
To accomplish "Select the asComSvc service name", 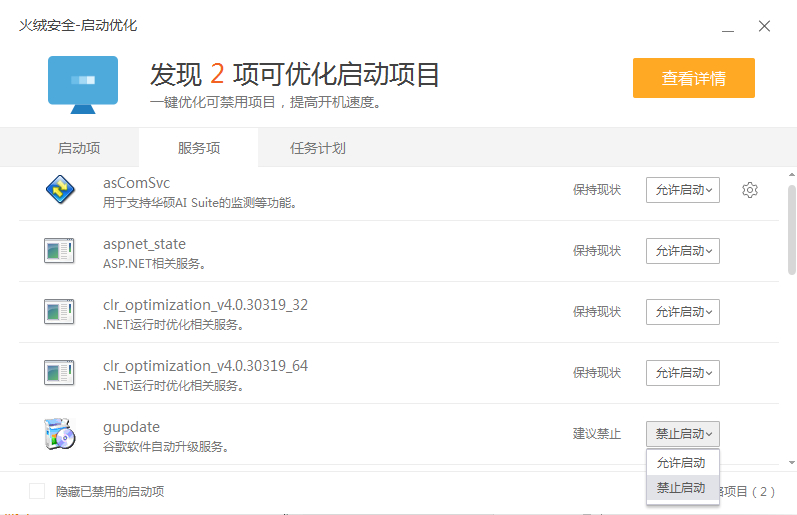I will pos(136,183).
